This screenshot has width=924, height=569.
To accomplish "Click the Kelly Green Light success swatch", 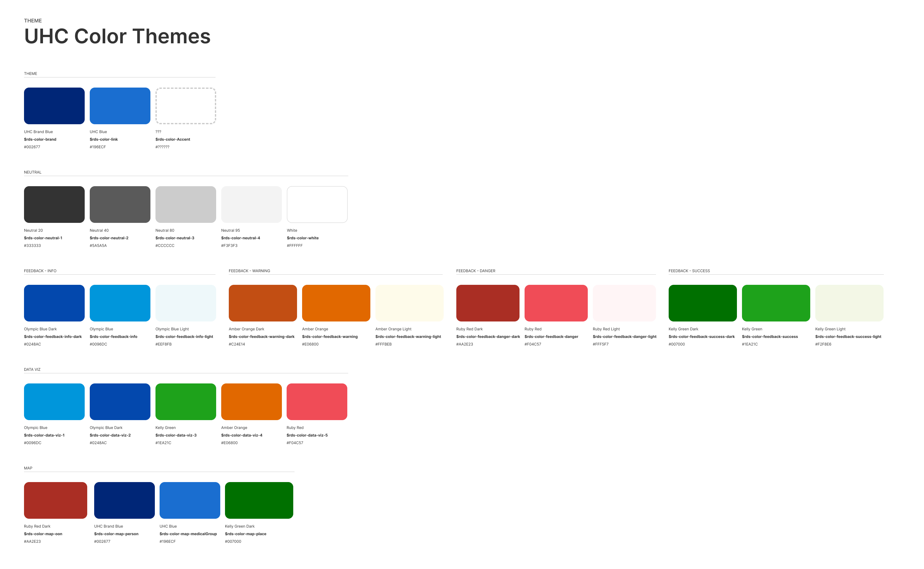I will point(849,303).
